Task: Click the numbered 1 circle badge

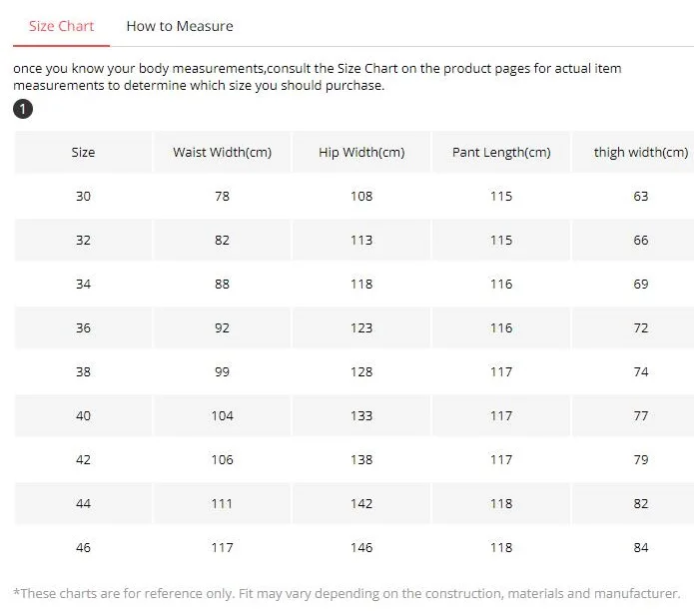Action: coord(23,109)
